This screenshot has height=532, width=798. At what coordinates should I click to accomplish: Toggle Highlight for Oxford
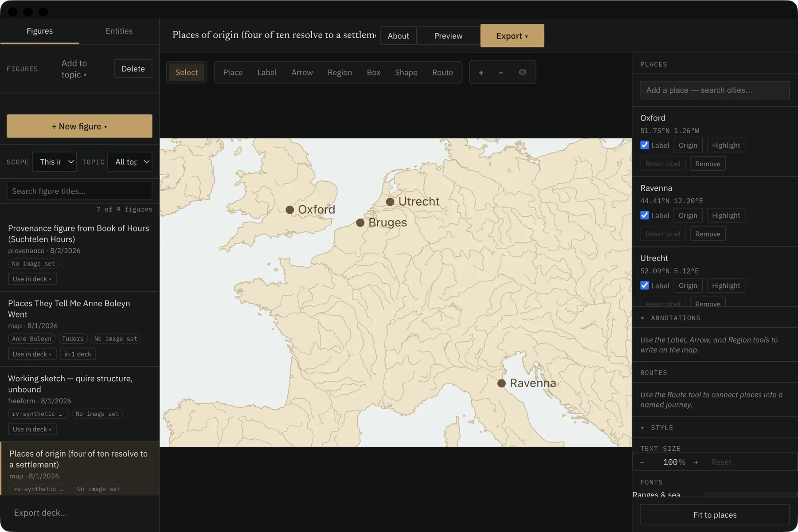pos(726,145)
